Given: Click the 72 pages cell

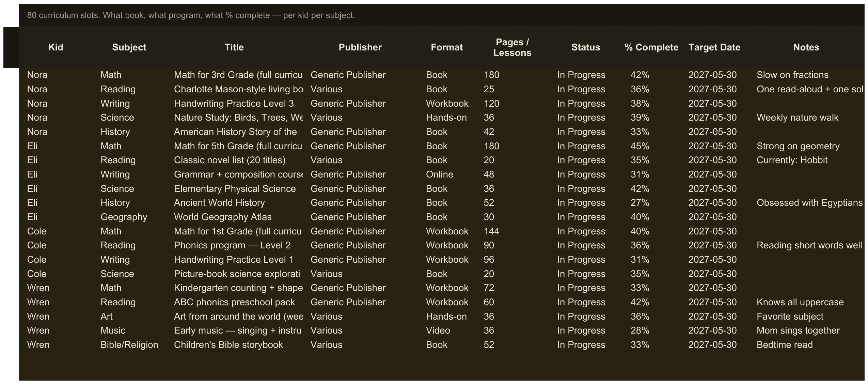Looking at the screenshot, I should 512,288.
